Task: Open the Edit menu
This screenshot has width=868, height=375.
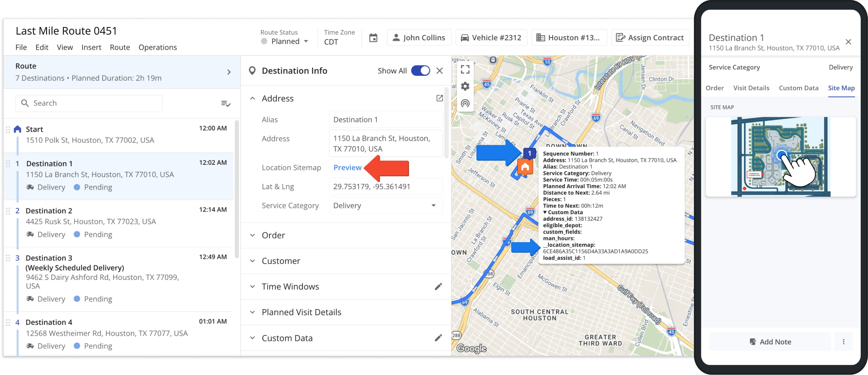Action: tap(42, 47)
